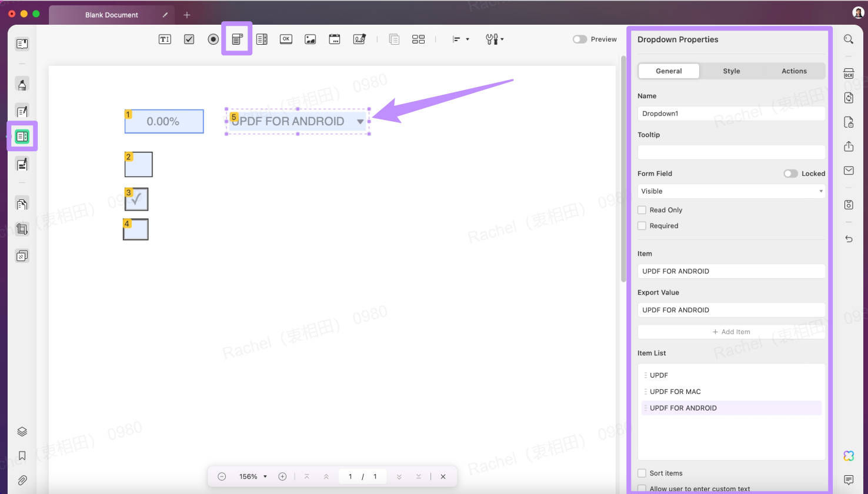Select the OK push button tool
This screenshot has width=868, height=494.
click(x=286, y=39)
